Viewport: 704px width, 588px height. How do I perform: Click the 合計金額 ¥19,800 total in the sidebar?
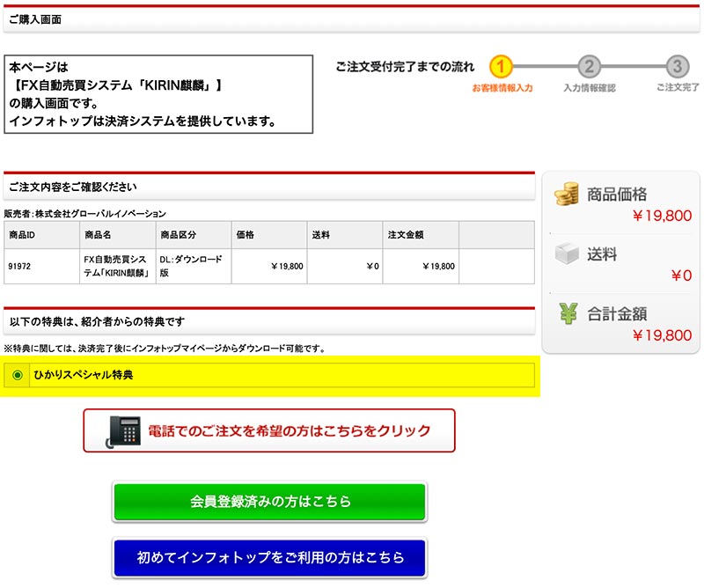click(663, 335)
